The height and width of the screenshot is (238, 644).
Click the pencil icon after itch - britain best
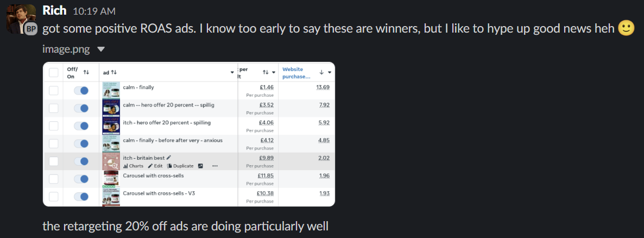[168, 158]
